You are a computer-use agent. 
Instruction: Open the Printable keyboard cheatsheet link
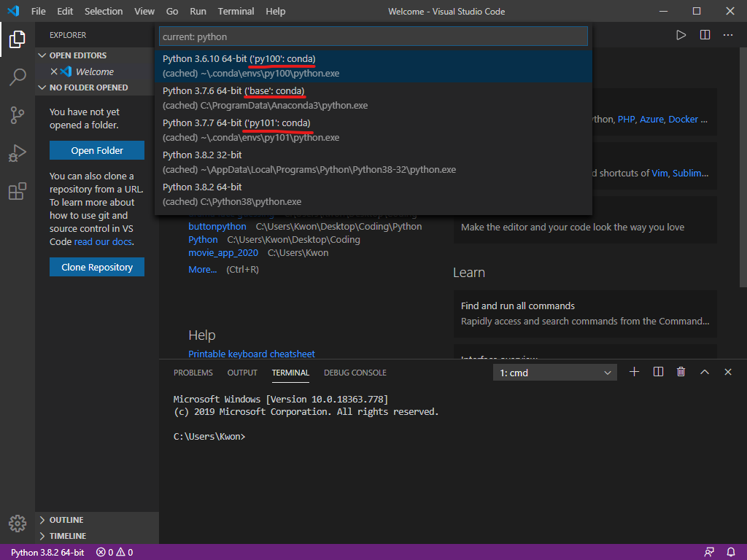(252, 354)
